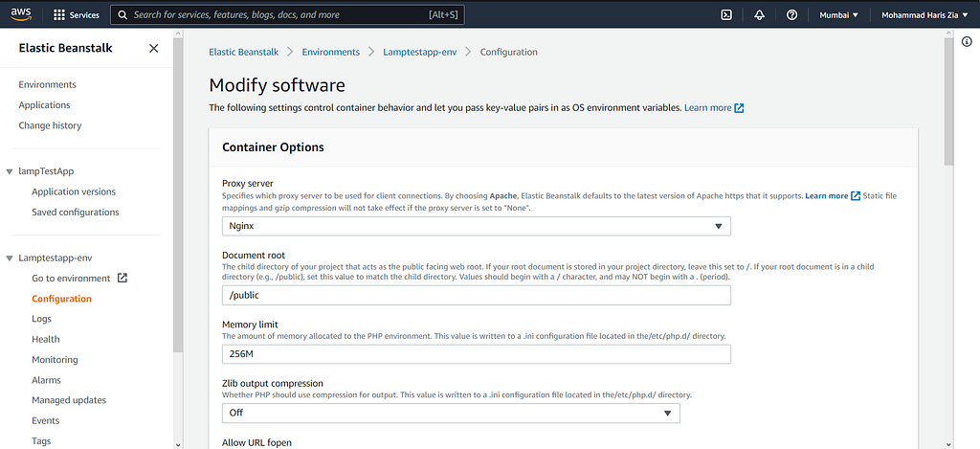
Task: Go to Lamptestapp-env breadcrumb
Action: 420,52
